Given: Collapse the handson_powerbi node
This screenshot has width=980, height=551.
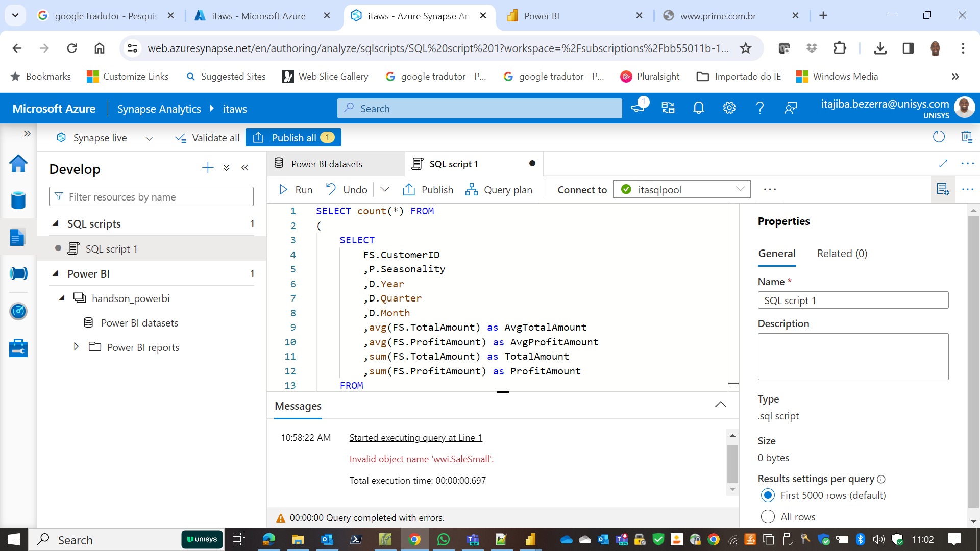Looking at the screenshot, I should (62, 298).
